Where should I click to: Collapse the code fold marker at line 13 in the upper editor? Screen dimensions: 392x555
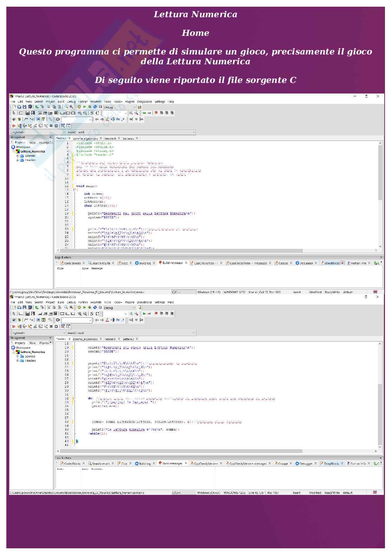pyautogui.click(x=74, y=190)
